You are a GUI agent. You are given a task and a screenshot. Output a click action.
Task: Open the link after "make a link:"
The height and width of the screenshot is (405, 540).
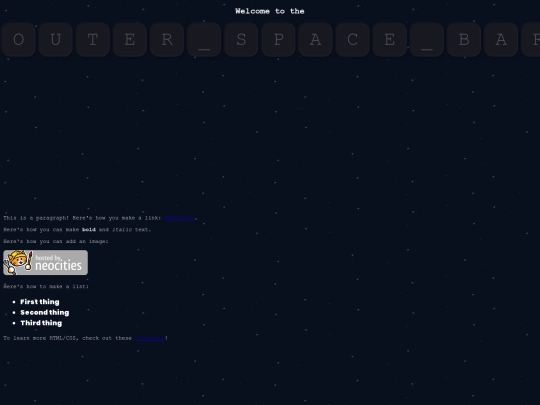179,218
